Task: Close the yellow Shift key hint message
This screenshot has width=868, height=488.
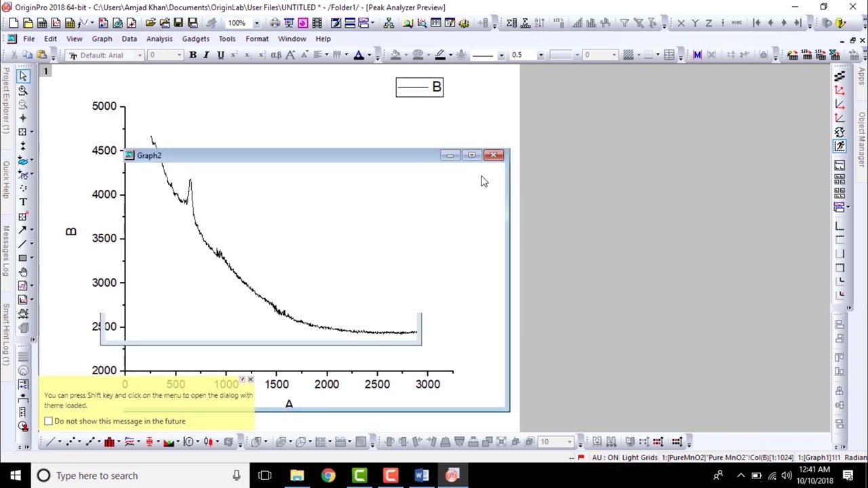Action: point(250,380)
